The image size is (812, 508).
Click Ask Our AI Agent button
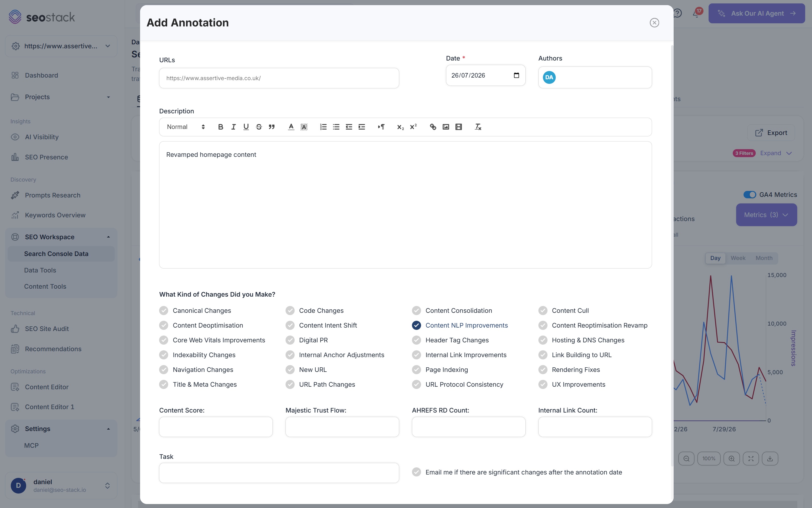pos(757,13)
